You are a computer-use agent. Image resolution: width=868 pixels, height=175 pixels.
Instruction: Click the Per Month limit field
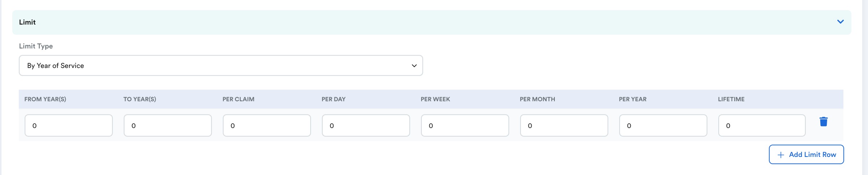pos(564,125)
